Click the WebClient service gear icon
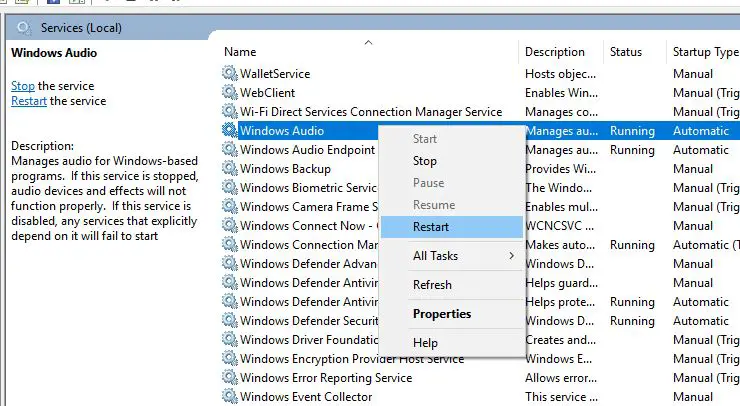 229,92
